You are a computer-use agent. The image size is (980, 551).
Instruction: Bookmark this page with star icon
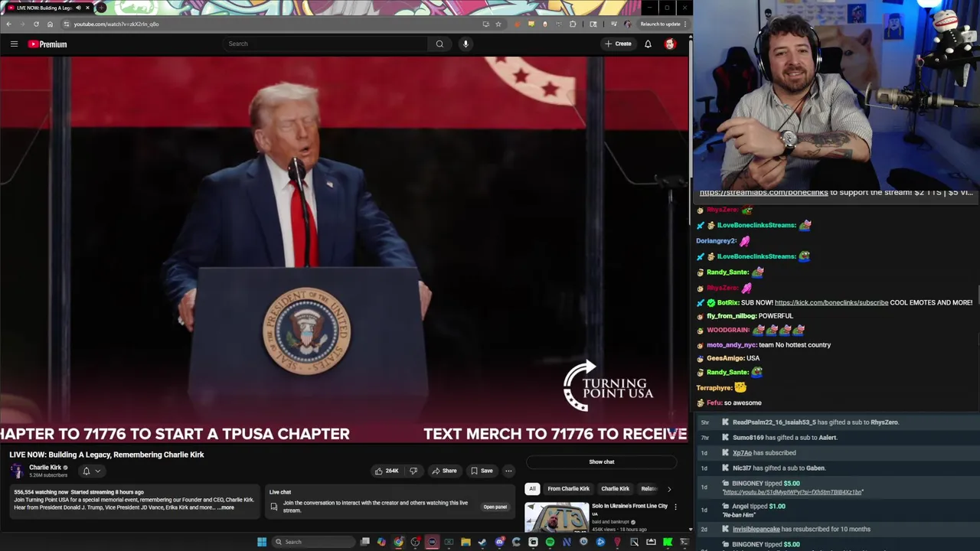[498, 24]
